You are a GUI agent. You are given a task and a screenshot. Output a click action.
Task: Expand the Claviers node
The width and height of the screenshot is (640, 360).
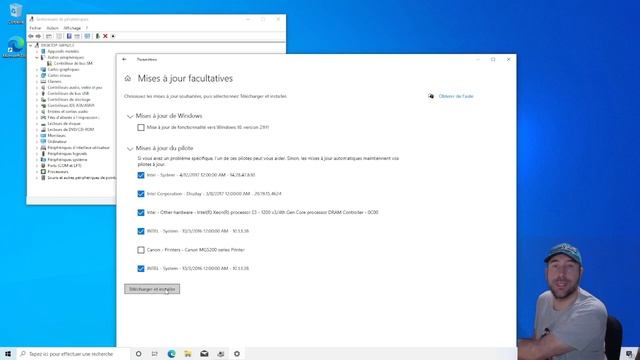37,82
